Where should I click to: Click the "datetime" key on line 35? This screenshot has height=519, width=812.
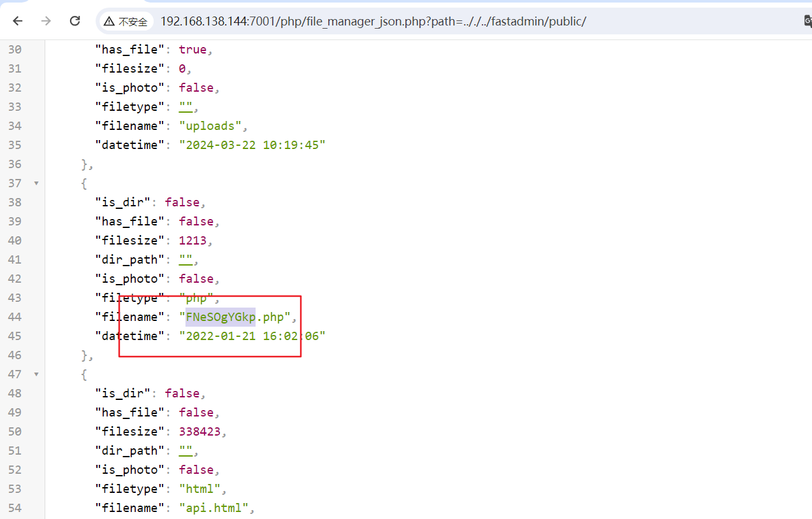(130, 145)
